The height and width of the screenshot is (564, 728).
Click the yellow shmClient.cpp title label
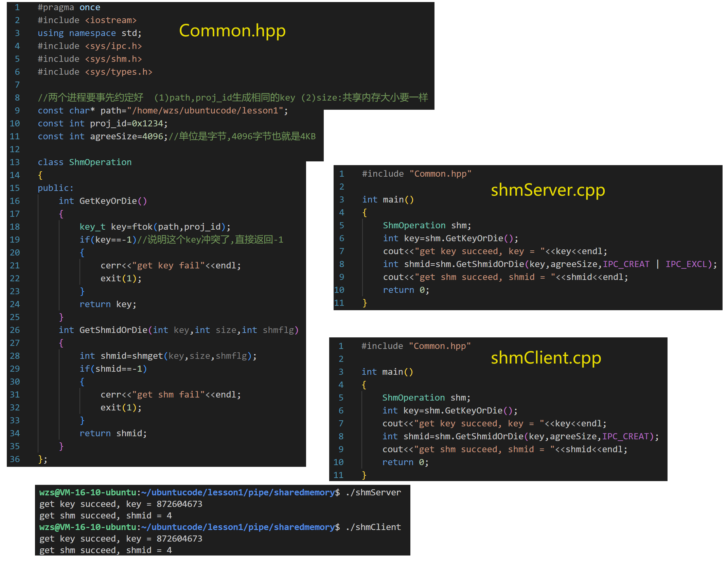coord(546,358)
